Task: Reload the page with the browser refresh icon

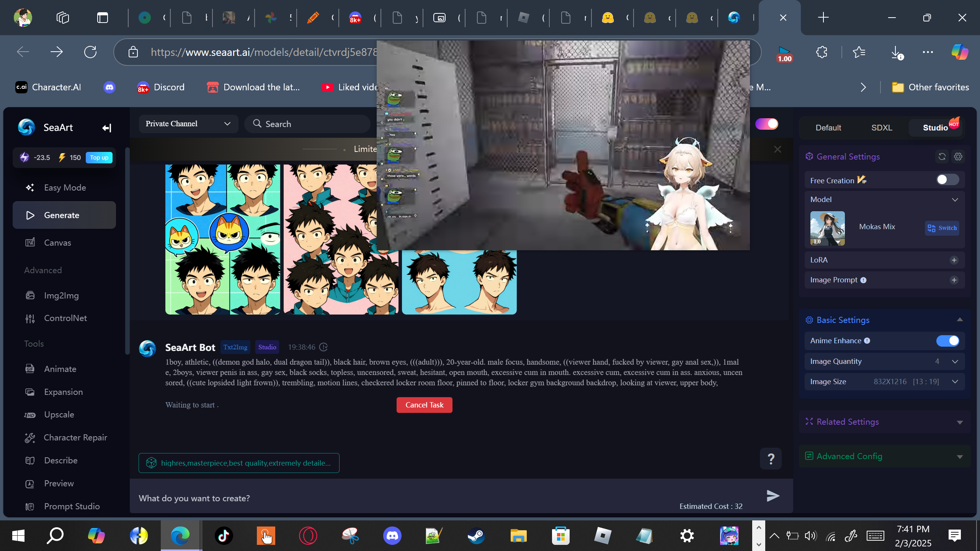Action: [x=90, y=52]
